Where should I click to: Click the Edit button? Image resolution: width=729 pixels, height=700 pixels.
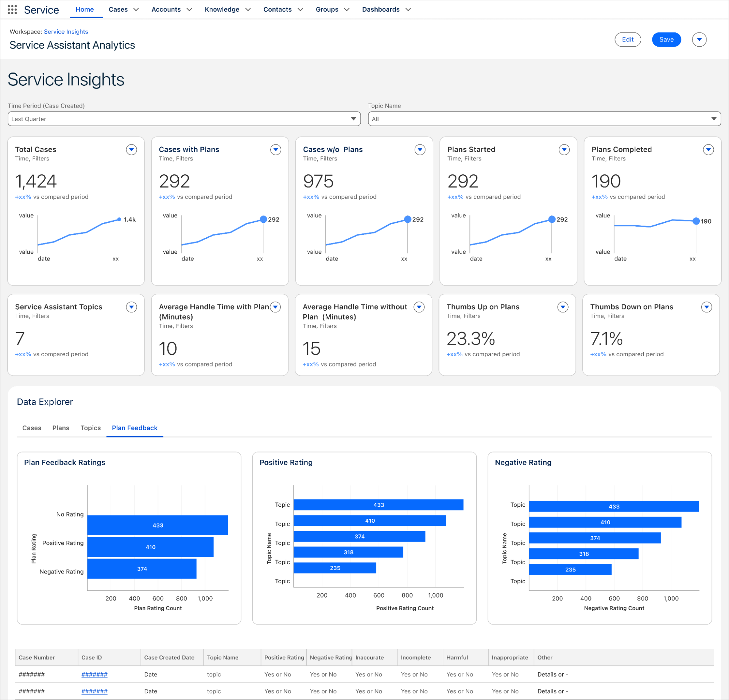coord(628,40)
